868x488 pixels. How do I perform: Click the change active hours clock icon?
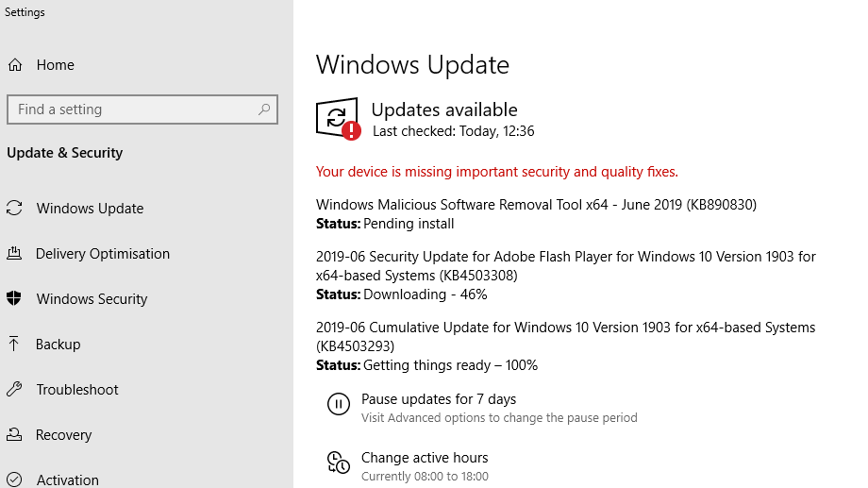(338, 463)
